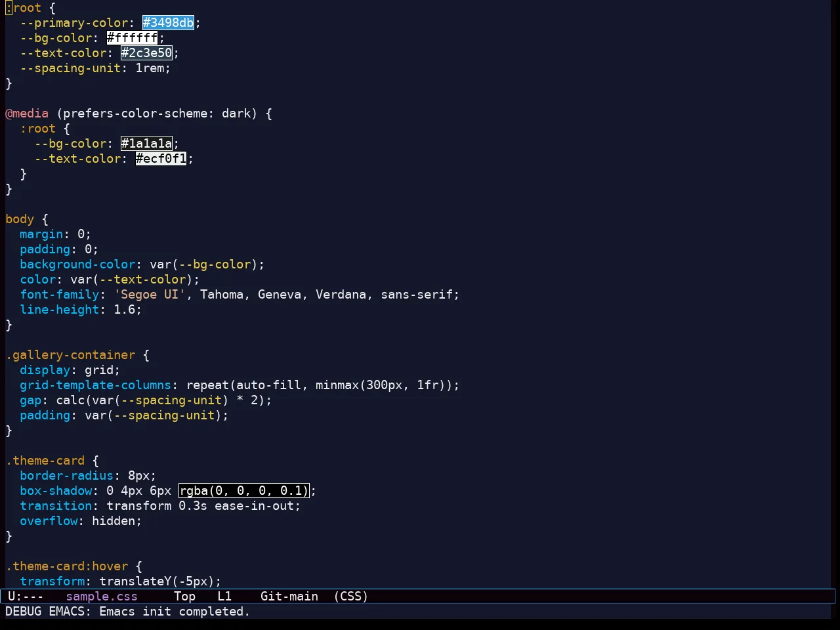Click 'prefers-color-scheme: dark' text

tap(157, 114)
